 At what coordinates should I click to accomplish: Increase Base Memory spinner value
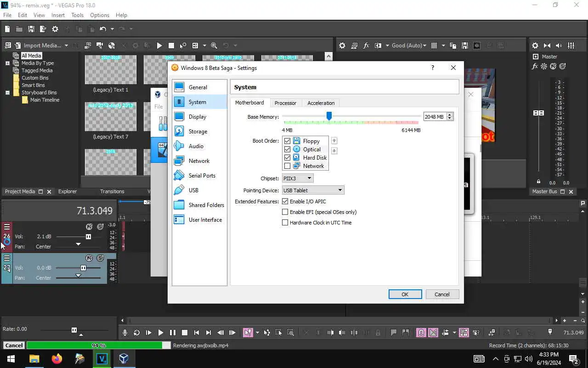click(450, 115)
